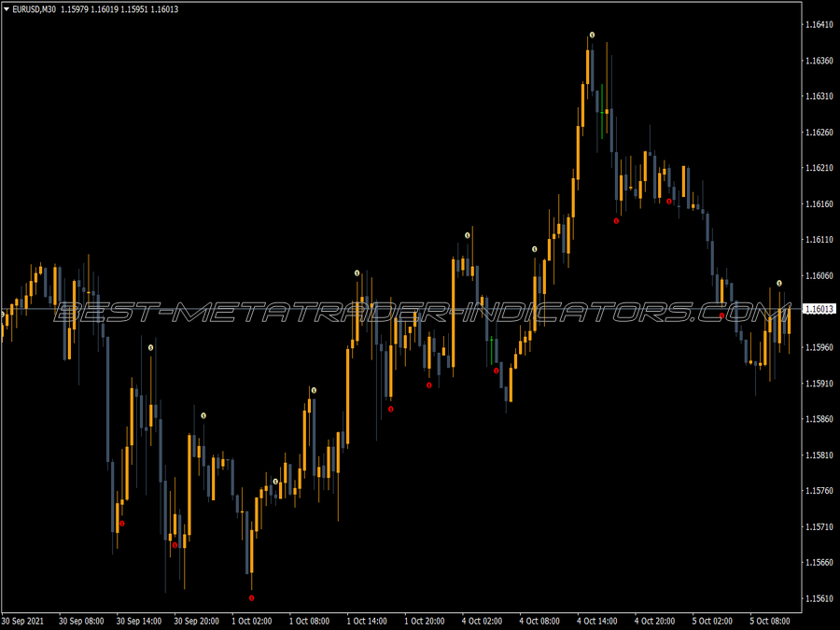840x630 pixels.
Task: Click the 1 Oct 02:00 time label
Action: (x=252, y=621)
